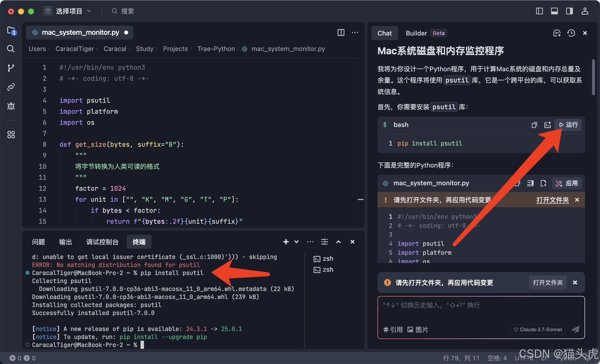Open the source control sidebar icon
Viewport: 600px width, 364px height.
pos(11,68)
